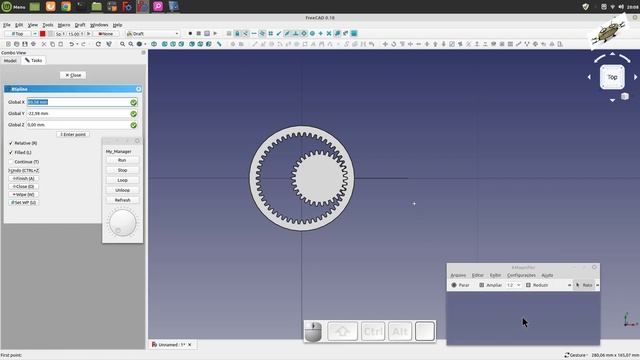Click Run in My_Manager panel
640x360 pixels.
coord(122,160)
